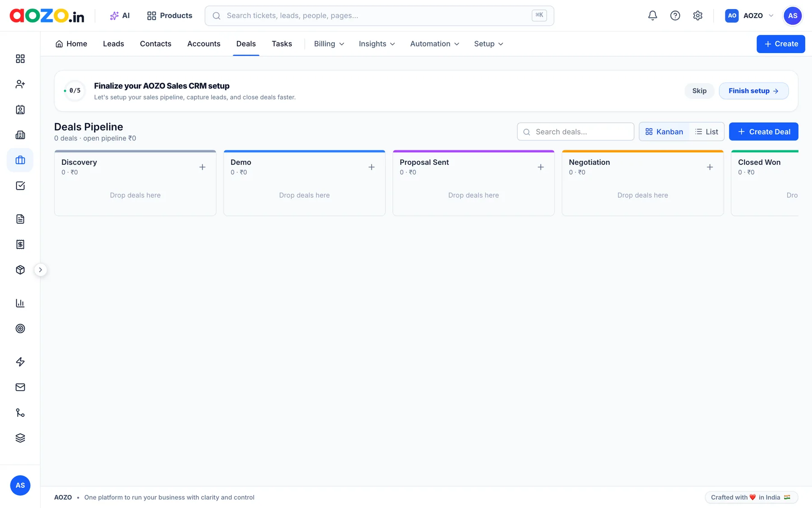812x508 pixels.
Task: Open the deals briefcase sidebar icon
Action: [20, 160]
